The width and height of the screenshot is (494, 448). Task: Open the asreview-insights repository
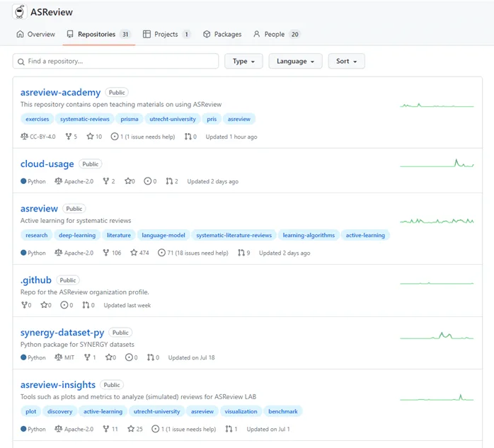[58, 385]
